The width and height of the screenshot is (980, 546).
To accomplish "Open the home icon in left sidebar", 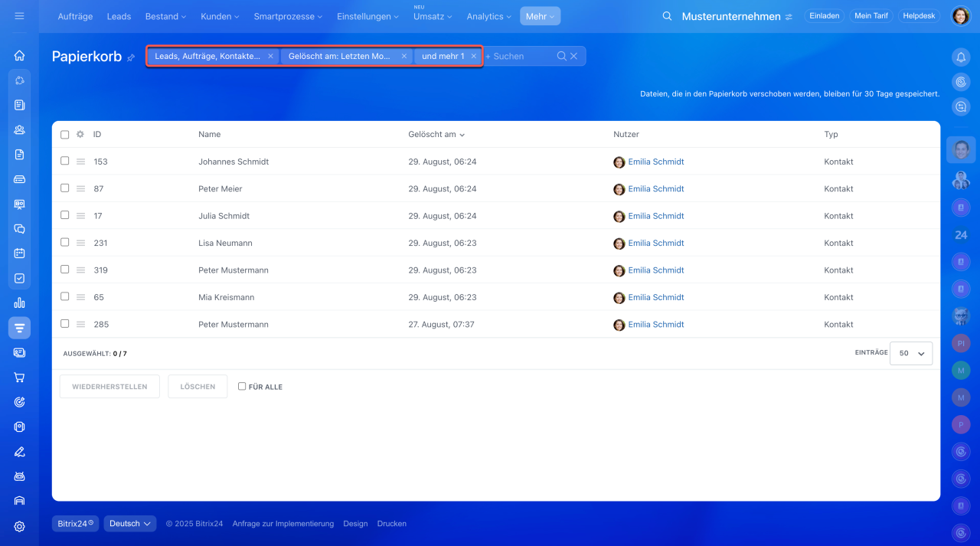I will [x=19, y=55].
